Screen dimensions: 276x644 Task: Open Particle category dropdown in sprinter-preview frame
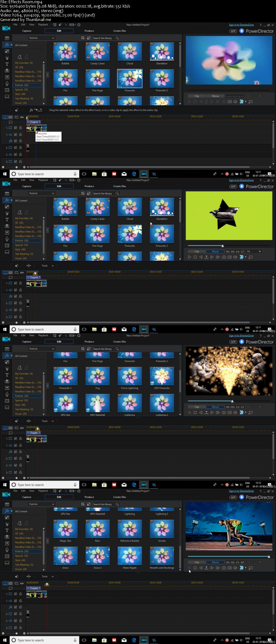coord(42,504)
